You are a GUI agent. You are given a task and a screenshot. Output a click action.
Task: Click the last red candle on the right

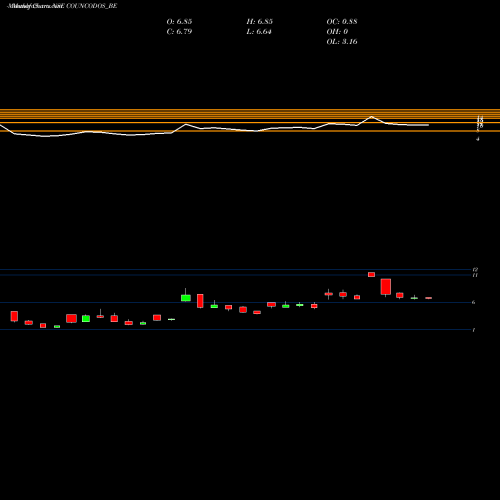click(x=429, y=298)
